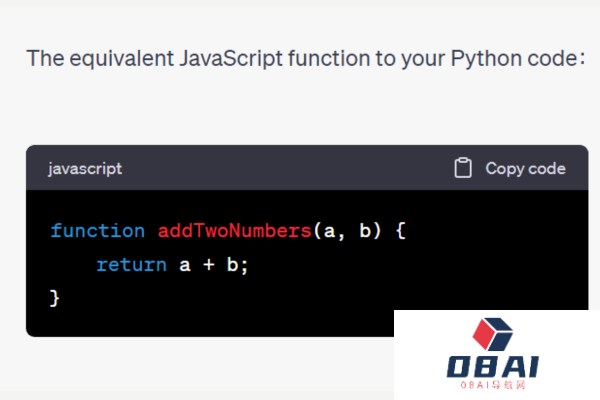Click the word JavaScript in the description
The image size is (600, 400).
(232, 57)
